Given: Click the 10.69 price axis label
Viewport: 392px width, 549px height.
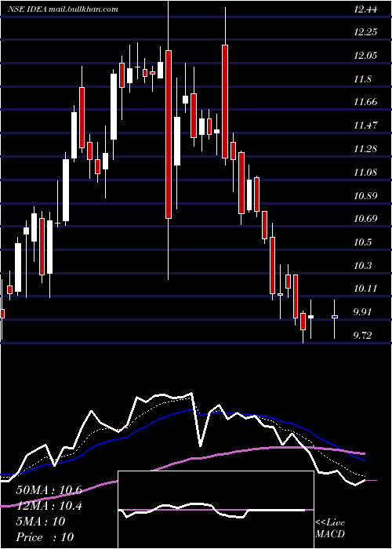Looking at the screenshot, I should tap(365, 219).
